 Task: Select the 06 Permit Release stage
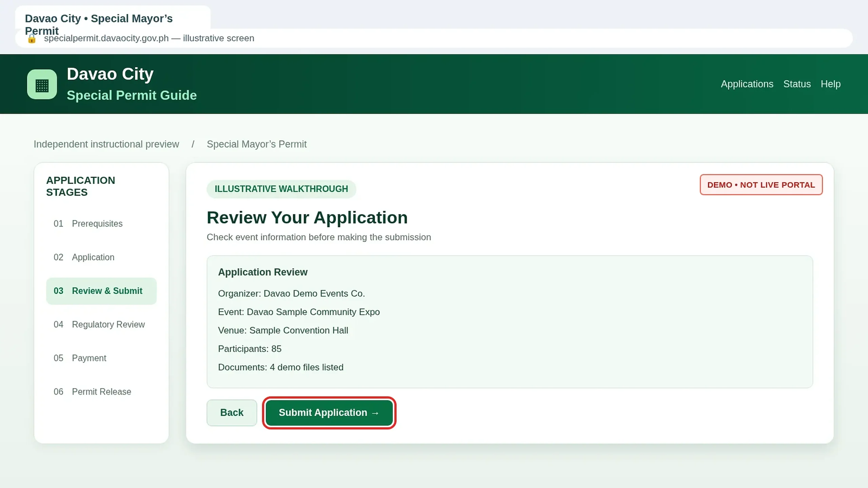[101, 392]
